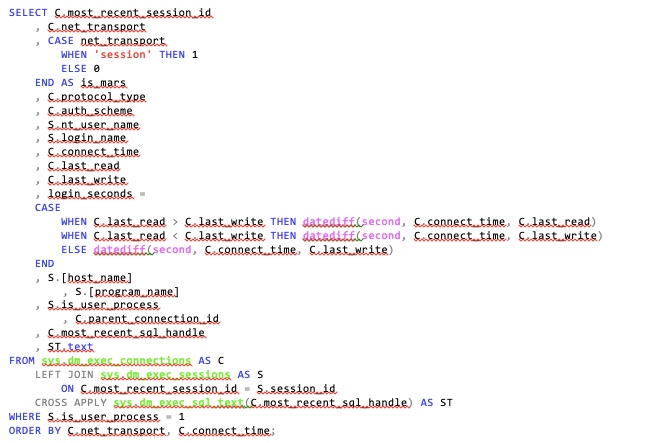The image size is (647, 443).
Task: Click sys.dm_exec_sessions in LEFT JOIN
Action: point(165,375)
